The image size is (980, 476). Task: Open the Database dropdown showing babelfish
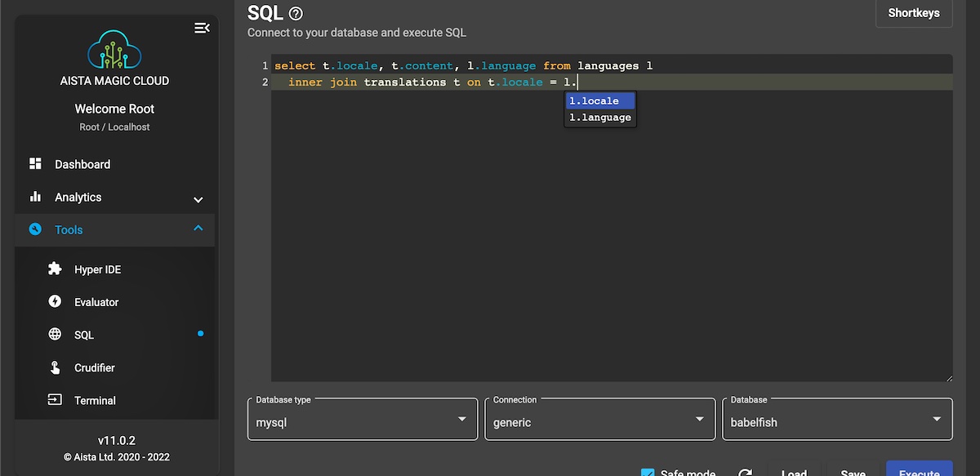836,420
